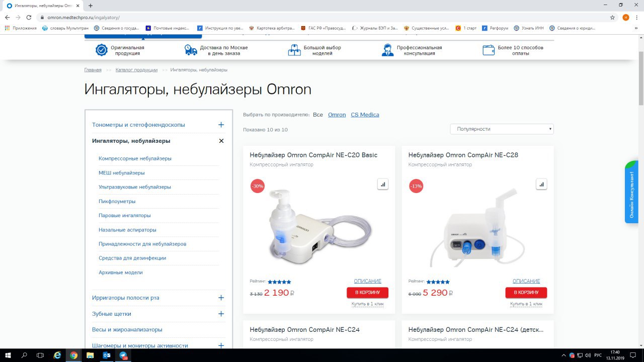Viewport: 644px width, 362px height.
Task: Click the NE-C20 Basic star rating
Action: pos(279,282)
